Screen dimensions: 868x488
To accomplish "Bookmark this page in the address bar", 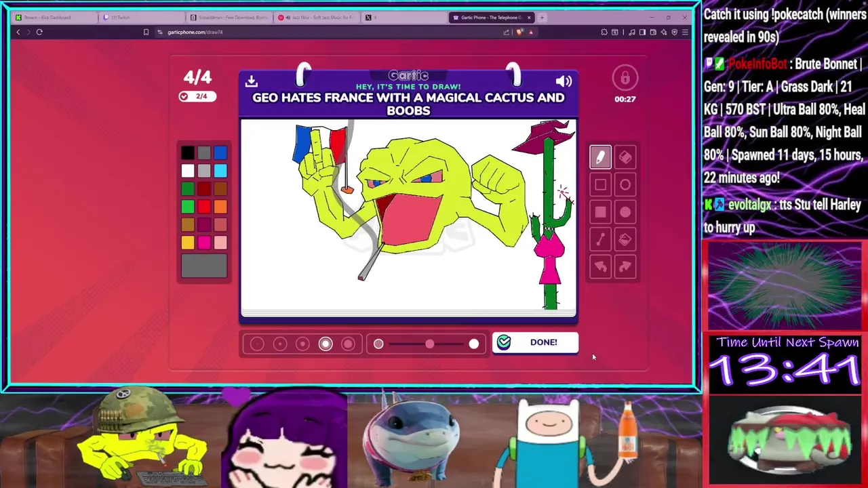I will pyautogui.click(x=146, y=32).
